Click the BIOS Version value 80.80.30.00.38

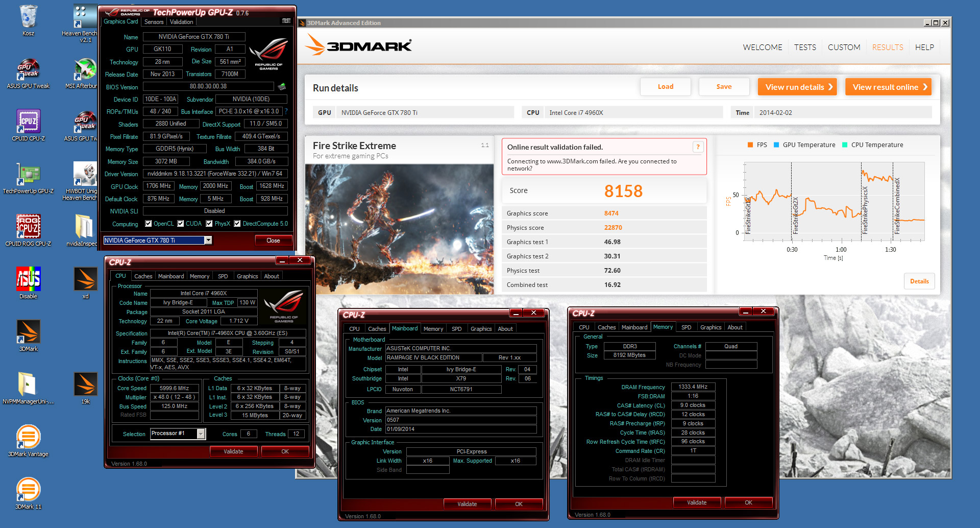pyautogui.click(x=208, y=86)
